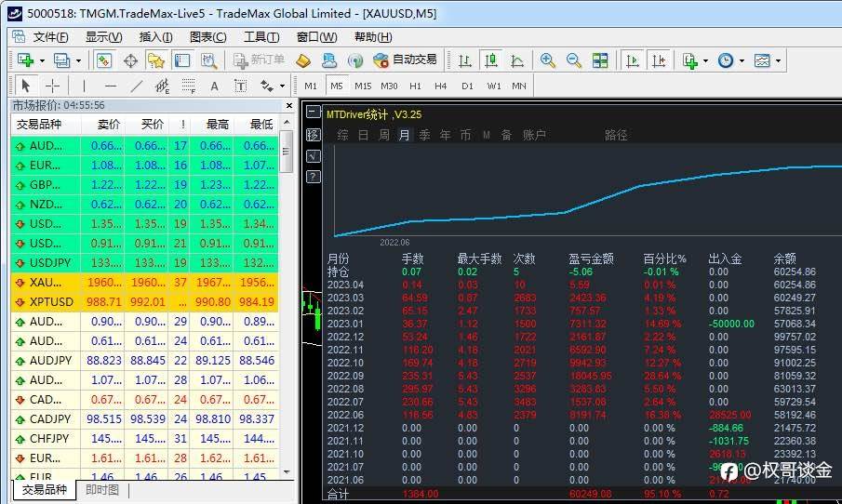
Task: Select the D1 timeframe button
Action: click(x=467, y=86)
